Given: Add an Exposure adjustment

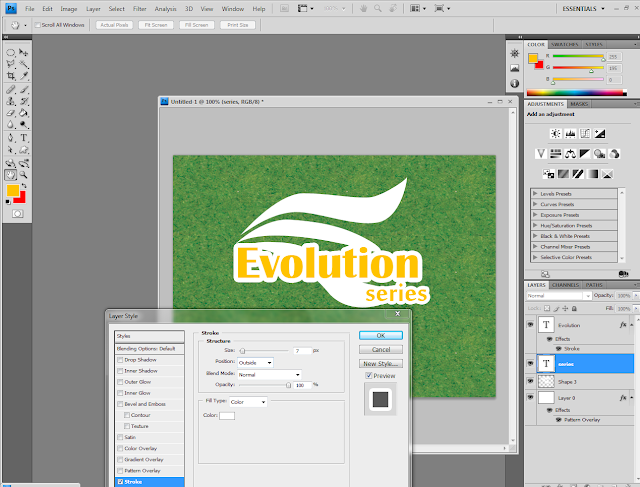Looking at the screenshot, I should (600, 133).
